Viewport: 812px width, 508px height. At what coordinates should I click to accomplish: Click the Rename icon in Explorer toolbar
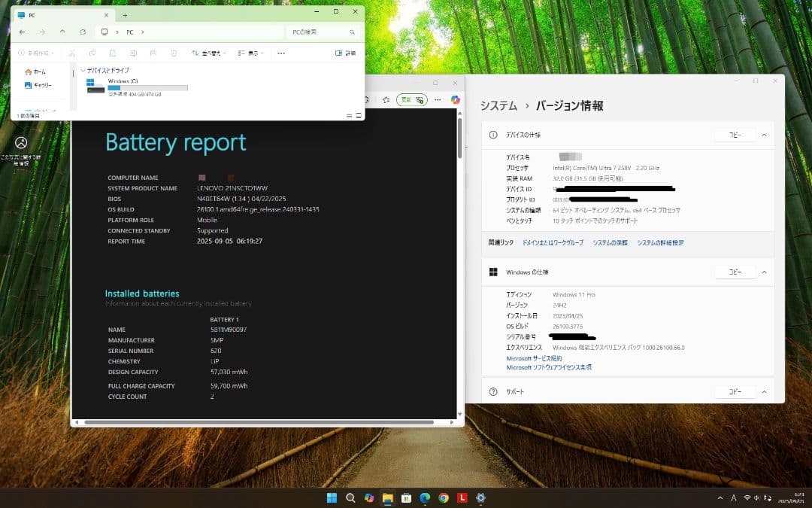pyautogui.click(x=132, y=53)
